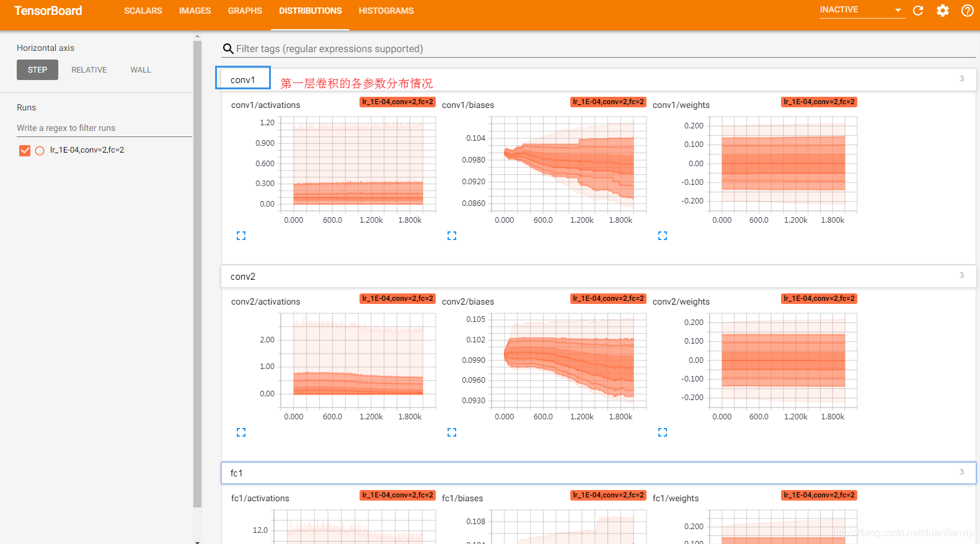Set horizontal axis to WALL
Image resolution: width=980 pixels, height=544 pixels.
coord(141,70)
